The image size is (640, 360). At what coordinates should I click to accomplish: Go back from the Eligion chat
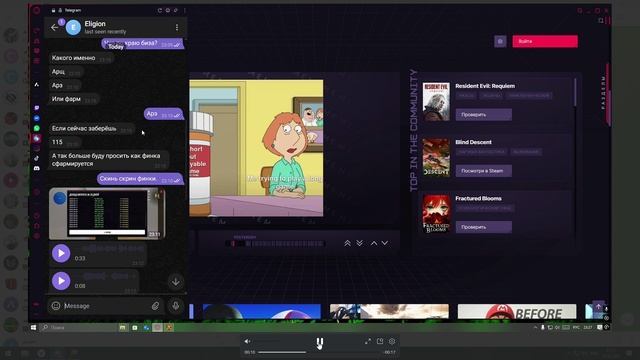click(54, 28)
